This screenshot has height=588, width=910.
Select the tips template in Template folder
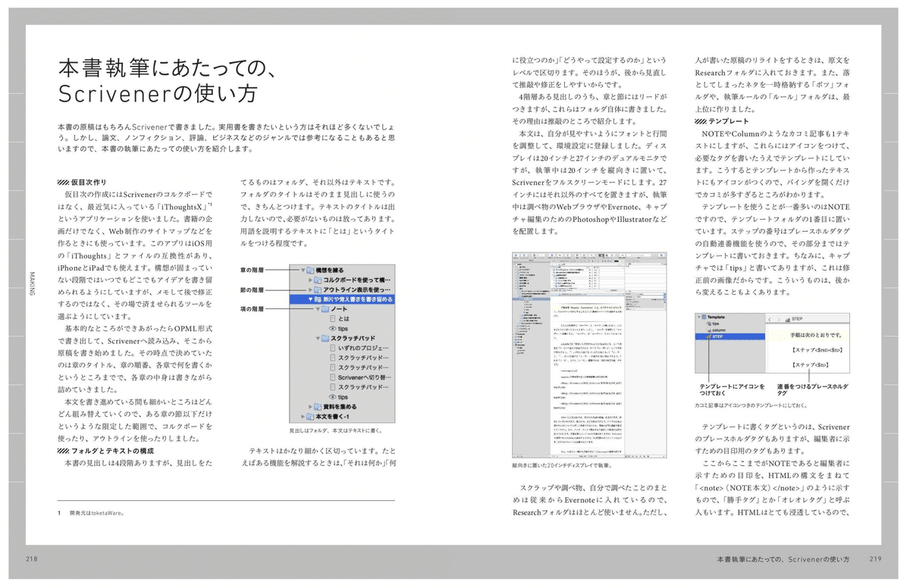pyautogui.click(x=714, y=324)
